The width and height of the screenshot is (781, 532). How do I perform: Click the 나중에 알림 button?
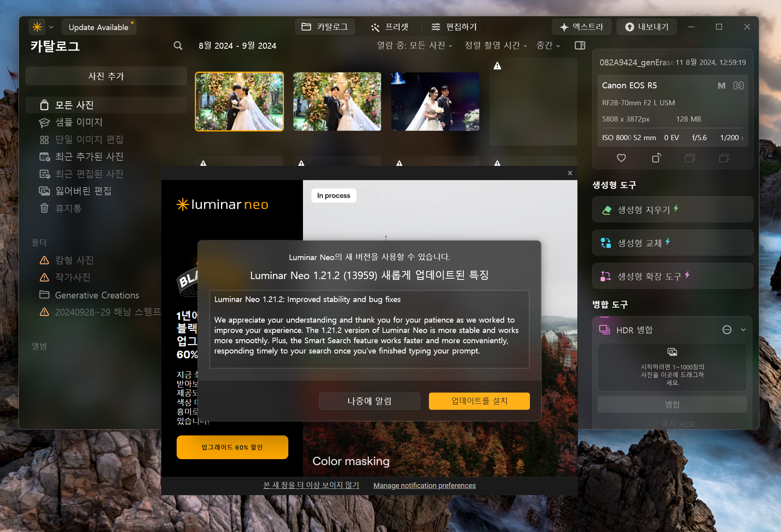click(x=369, y=401)
